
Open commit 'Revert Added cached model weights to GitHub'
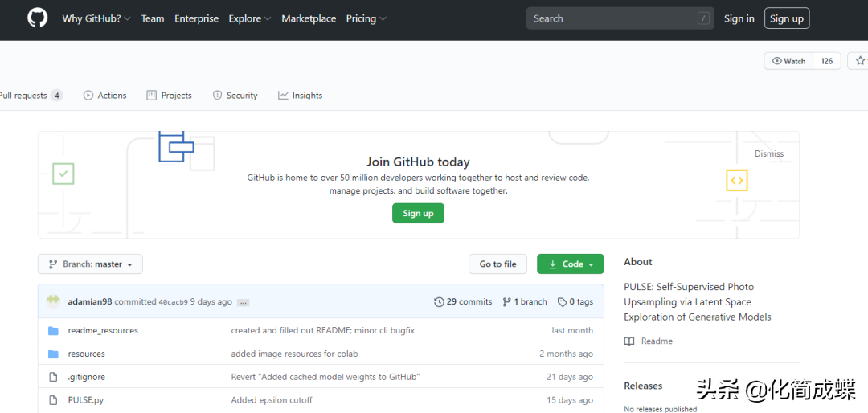pyautogui.click(x=325, y=377)
